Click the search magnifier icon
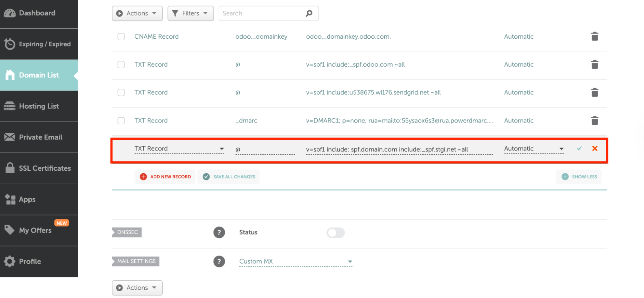Viewport: 644px width, 298px height. coord(309,13)
